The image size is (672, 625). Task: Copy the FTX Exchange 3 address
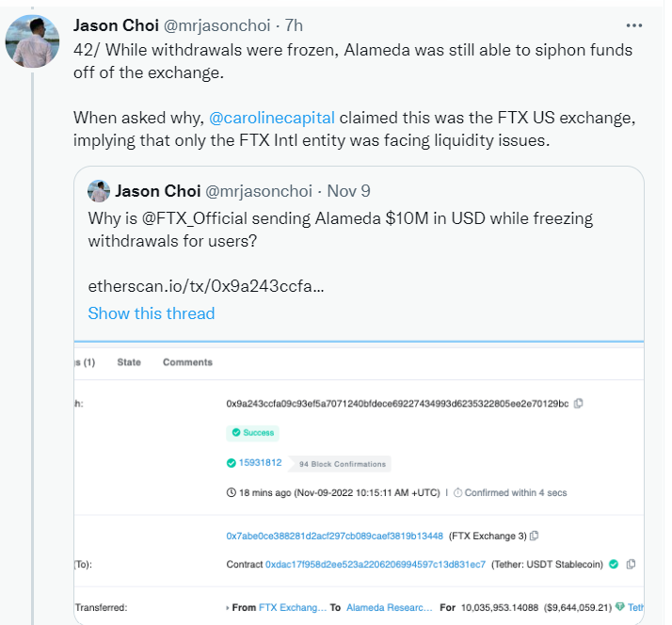point(535,536)
